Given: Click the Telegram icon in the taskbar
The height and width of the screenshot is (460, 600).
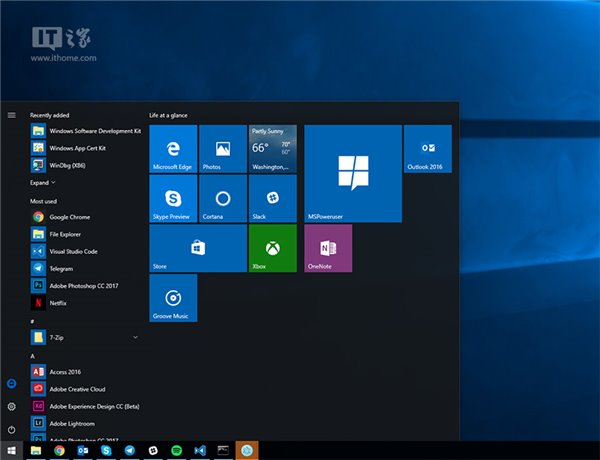Looking at the screenshot, I should (x=130, y=452).
